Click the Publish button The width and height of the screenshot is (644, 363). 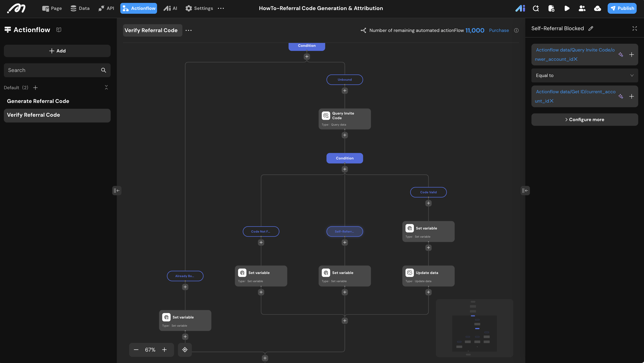coord(622,8)
